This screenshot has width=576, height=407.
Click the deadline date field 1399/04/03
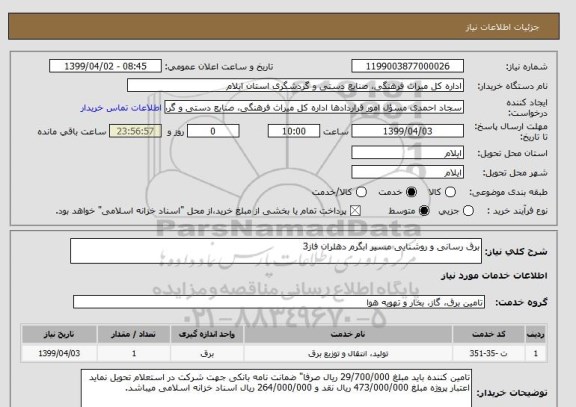point(407,131)
